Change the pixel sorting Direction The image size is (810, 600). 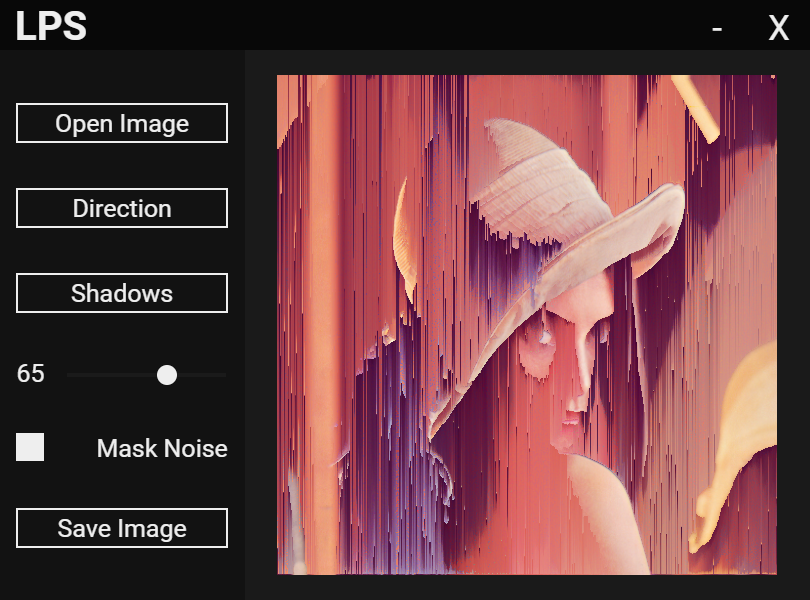click(x=122, y=208)
